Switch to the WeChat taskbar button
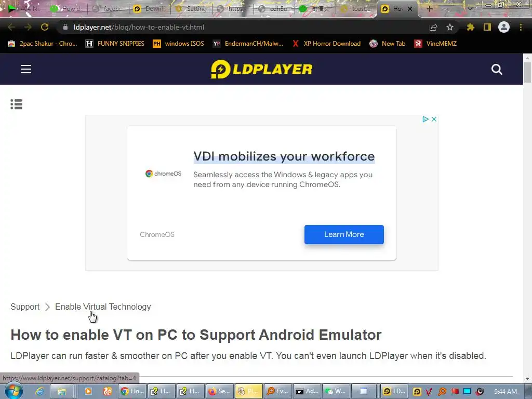The image size is (532, 399). coord(336,391)
